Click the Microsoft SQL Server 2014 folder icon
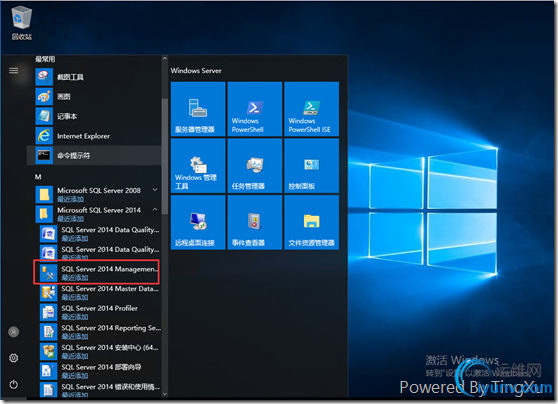558x404 pixels. 44,214
